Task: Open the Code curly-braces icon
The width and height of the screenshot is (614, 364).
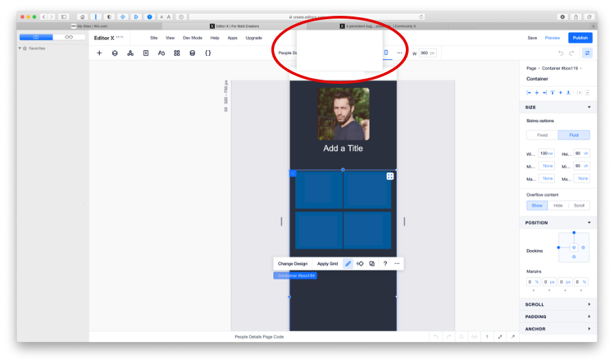Action: (208, 53)
